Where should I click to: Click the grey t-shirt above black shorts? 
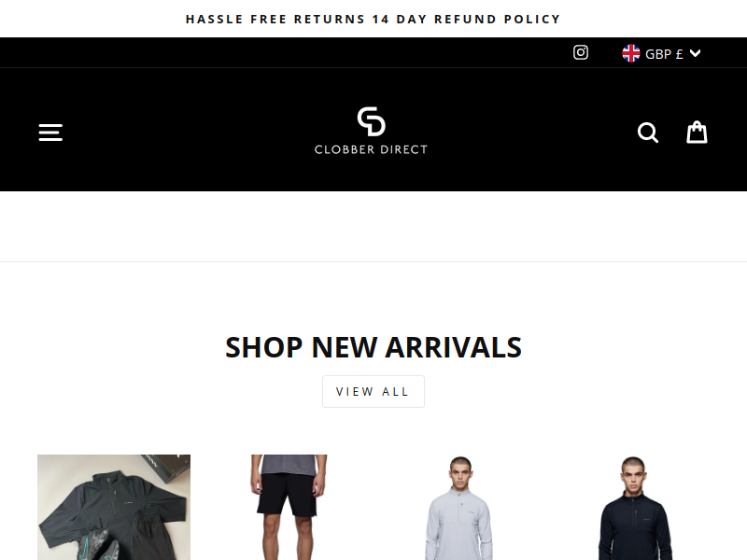click(x=289, y=464)
